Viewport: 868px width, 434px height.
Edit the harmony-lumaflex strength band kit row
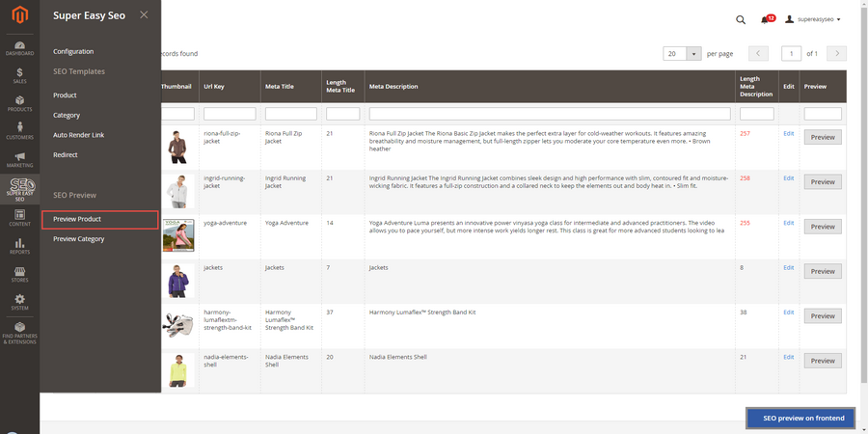[x=788, y=312]
